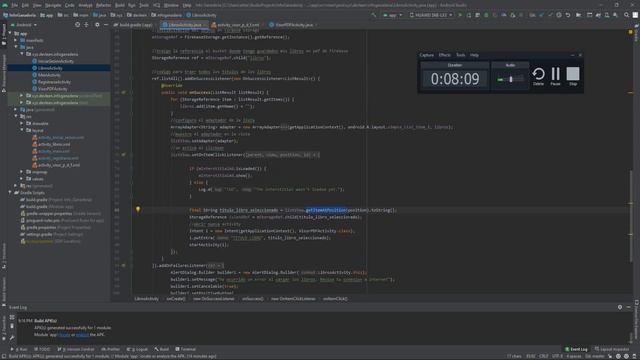This screenshot has height=360, width=640.
Task: Click the collapse all icon in project panel
Action: [86, 25]
